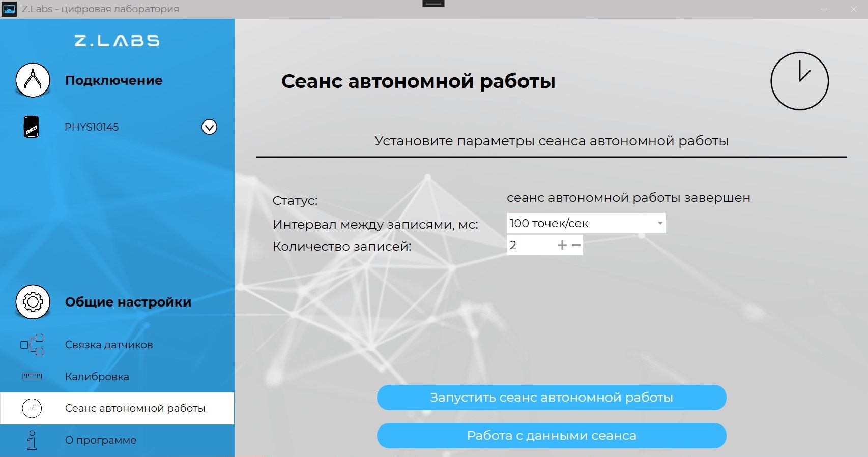The height and width of the screenshot is (457, 868).
Task: Expand the PHYS10145 device chevron
Action: 209,127
